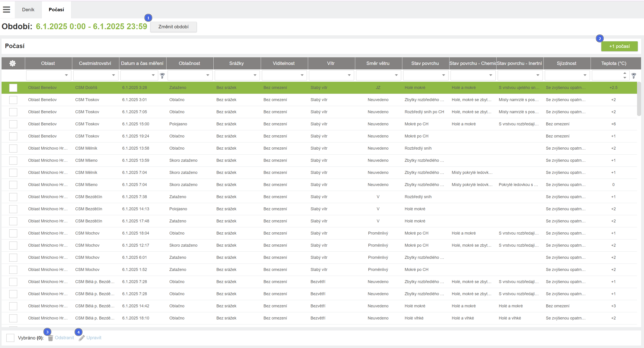Click blue info marker number 1
644x348 pixels.
[148, 18]
